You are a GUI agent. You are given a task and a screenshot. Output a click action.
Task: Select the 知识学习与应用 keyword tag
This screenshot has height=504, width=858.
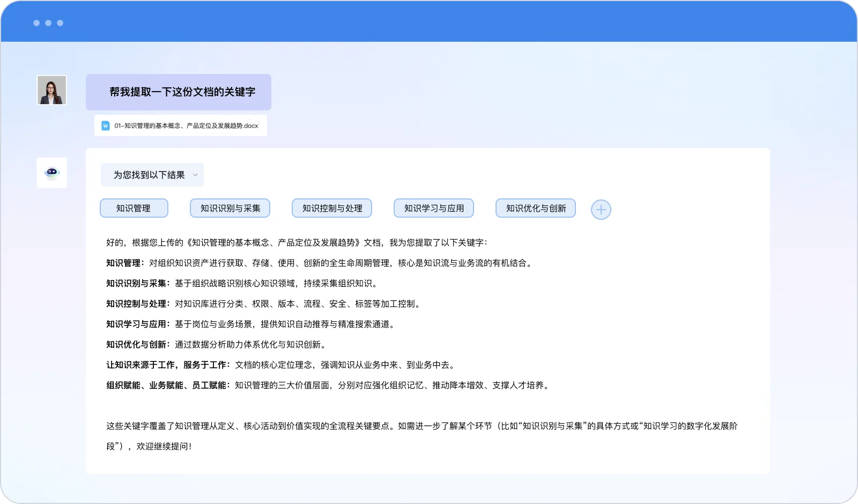coord(434,208)
